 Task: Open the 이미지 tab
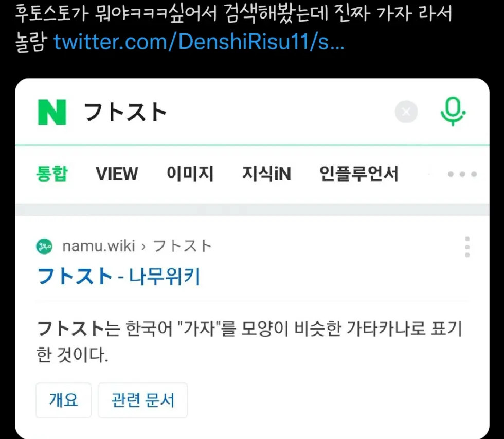click(x=190, y=174)
